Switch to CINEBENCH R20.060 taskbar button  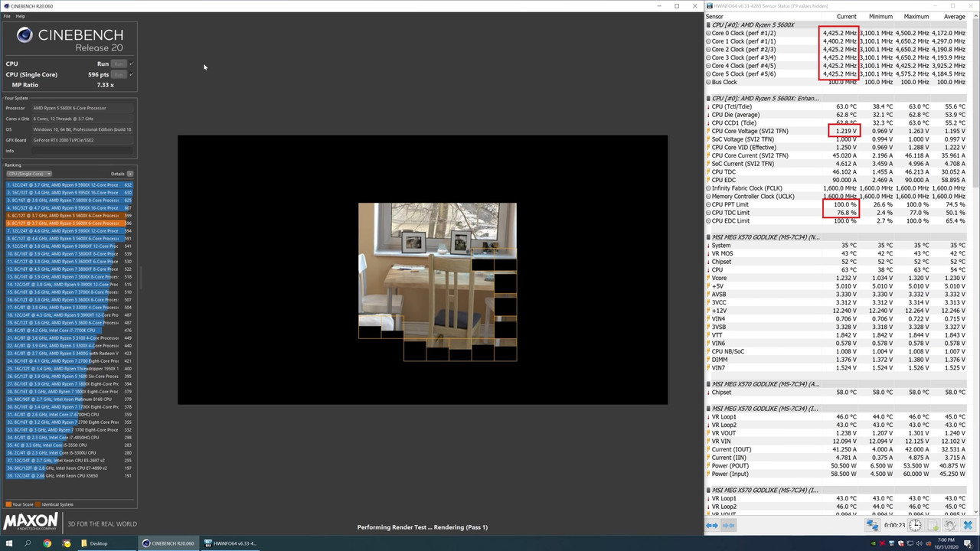click(x=169, y=543)
